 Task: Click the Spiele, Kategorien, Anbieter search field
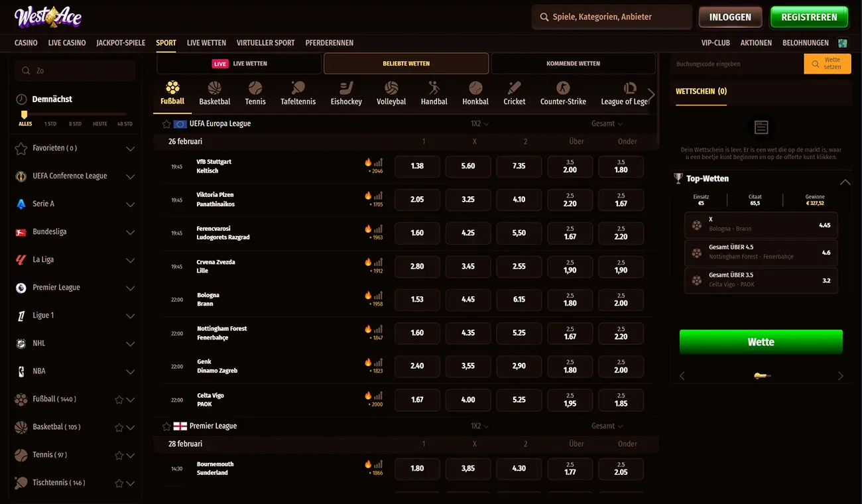tap(612, 17)
